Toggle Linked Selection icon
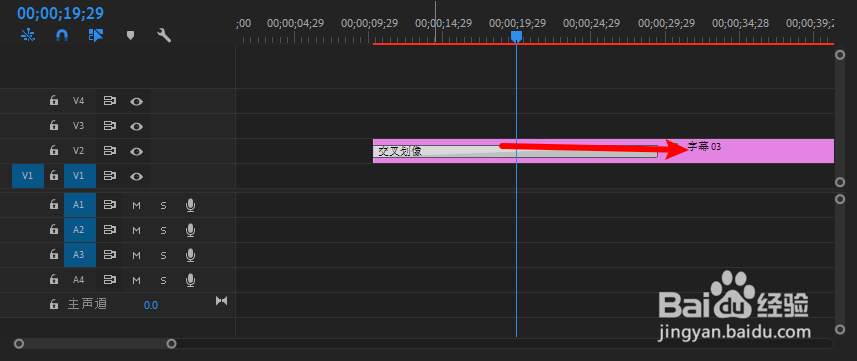The width and height of the screenshot is (857, 361). click(x=96, y=36)
